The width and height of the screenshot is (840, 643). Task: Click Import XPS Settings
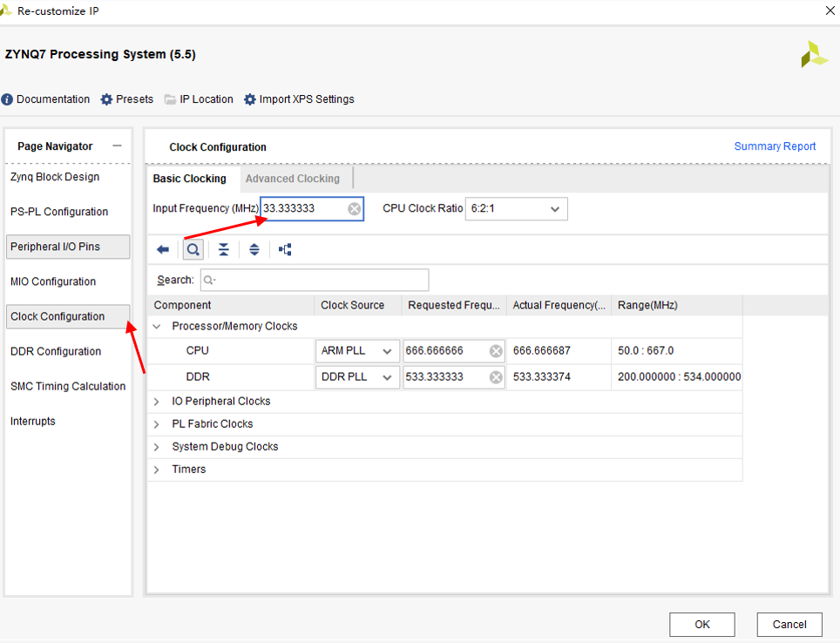(299, 99)
